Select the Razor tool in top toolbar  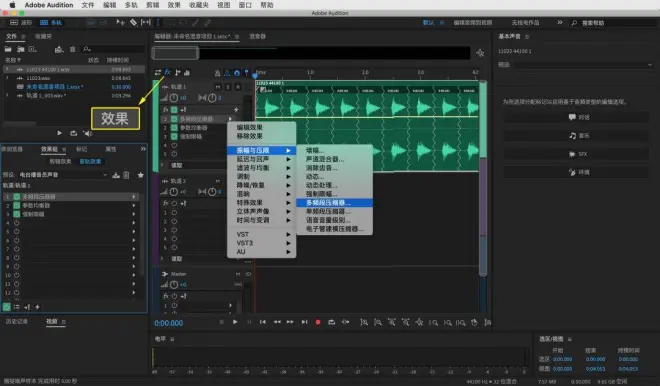pyautogui.click(x=133, y=22)
